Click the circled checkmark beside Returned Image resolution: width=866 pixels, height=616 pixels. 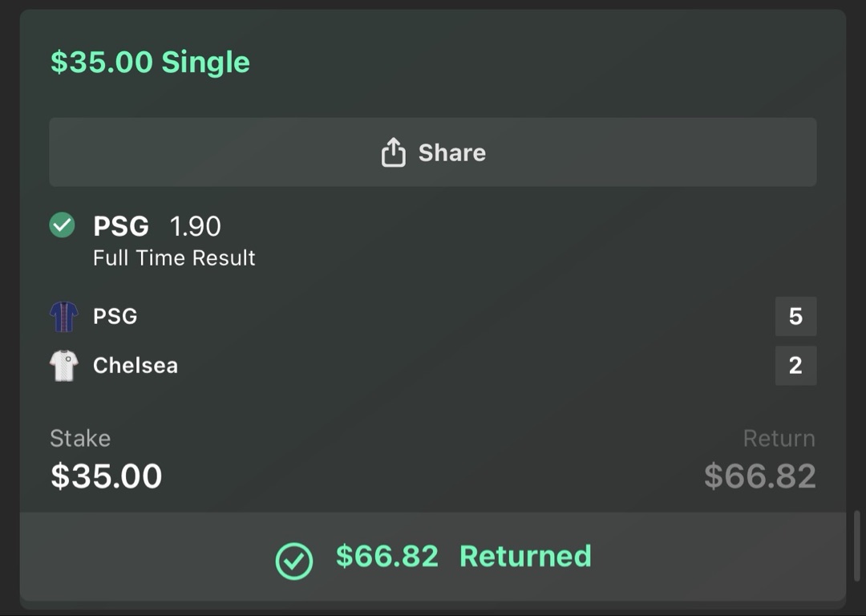[x=294, y=561]
